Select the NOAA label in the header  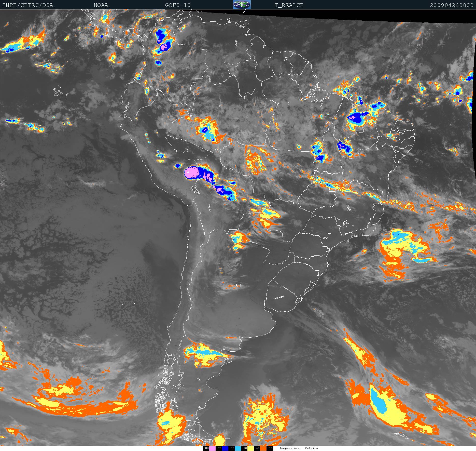101,5
